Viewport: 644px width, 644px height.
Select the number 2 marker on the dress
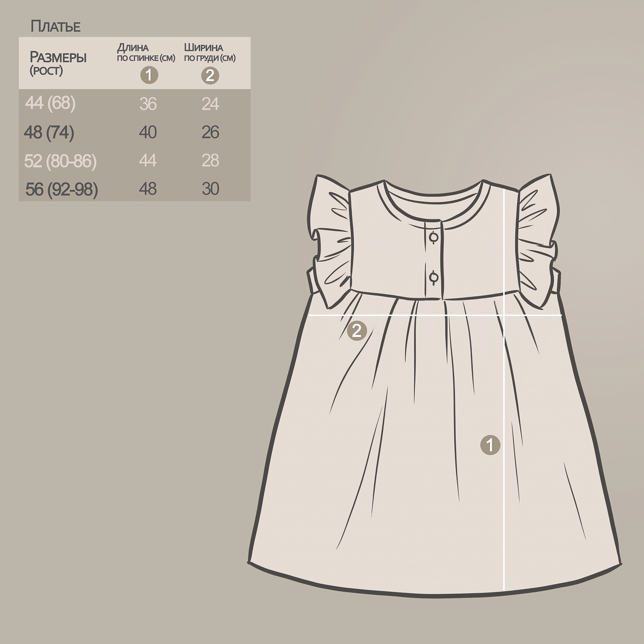[x=356, y=330]
